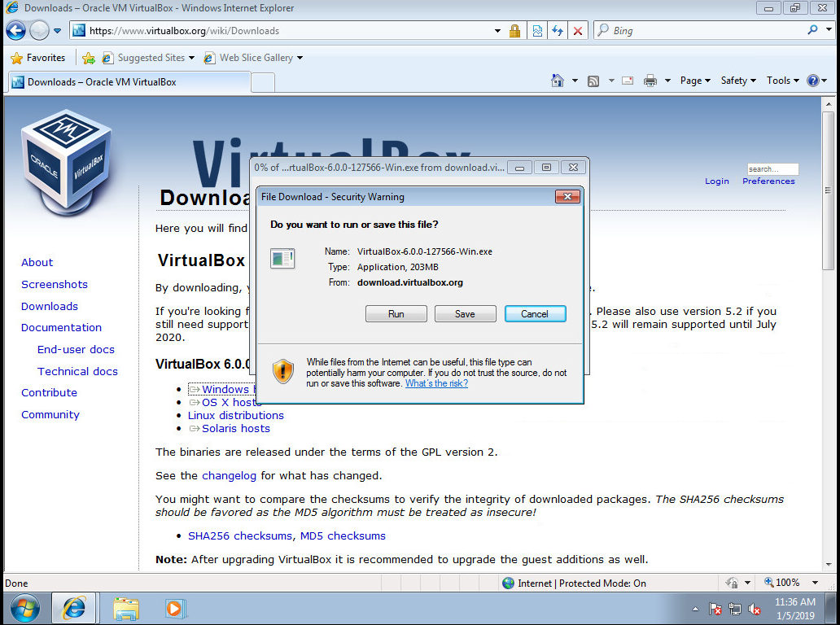This screenshot has height=625, width=840.
Task: Open the Tools menu
Action: [x=783, y=81]
